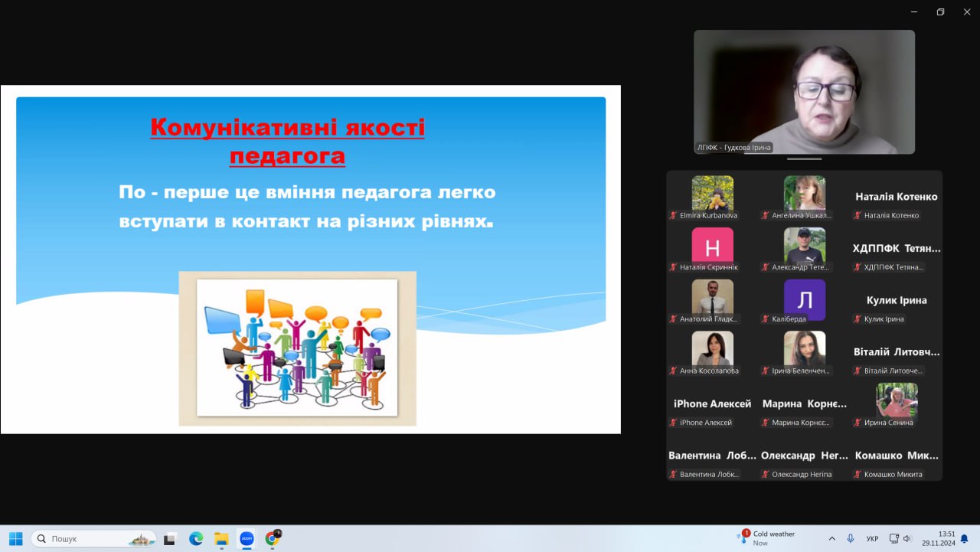Open the notifications bell

click(965, 539)
